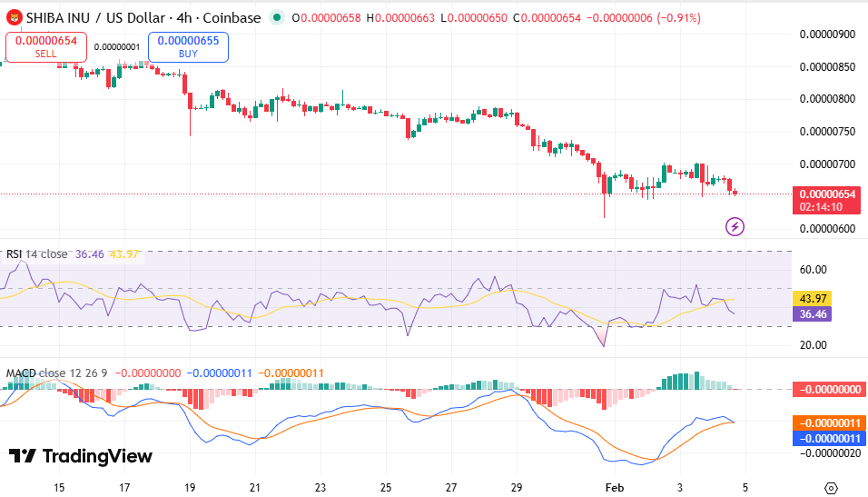The image size is (868, 497).
Task: Click the date label 21 on time axis
Action: tap(254, 488)
